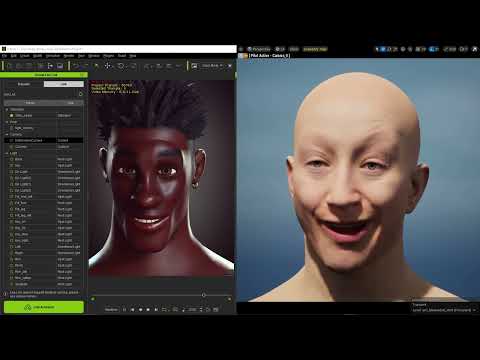This screenshot has width=480, height=360.
Task: Toggle the checkbox of the Left directional light row
Action: click(12, 247)
